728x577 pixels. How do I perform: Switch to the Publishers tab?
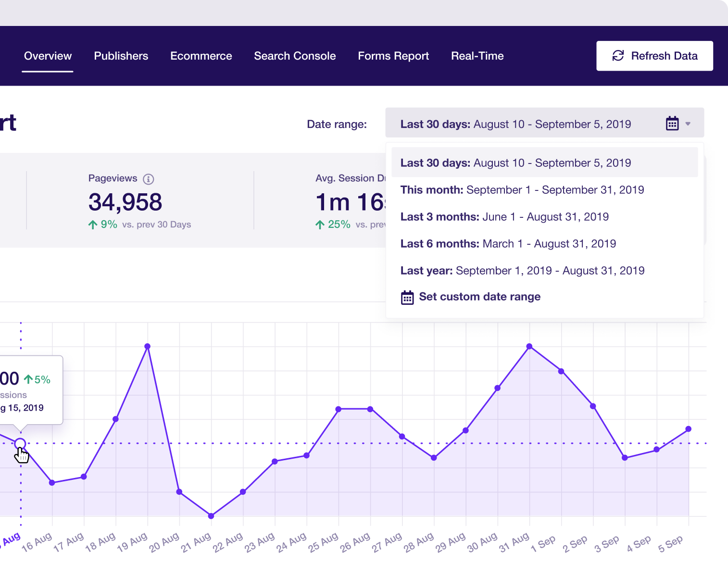tap(121, 56)
